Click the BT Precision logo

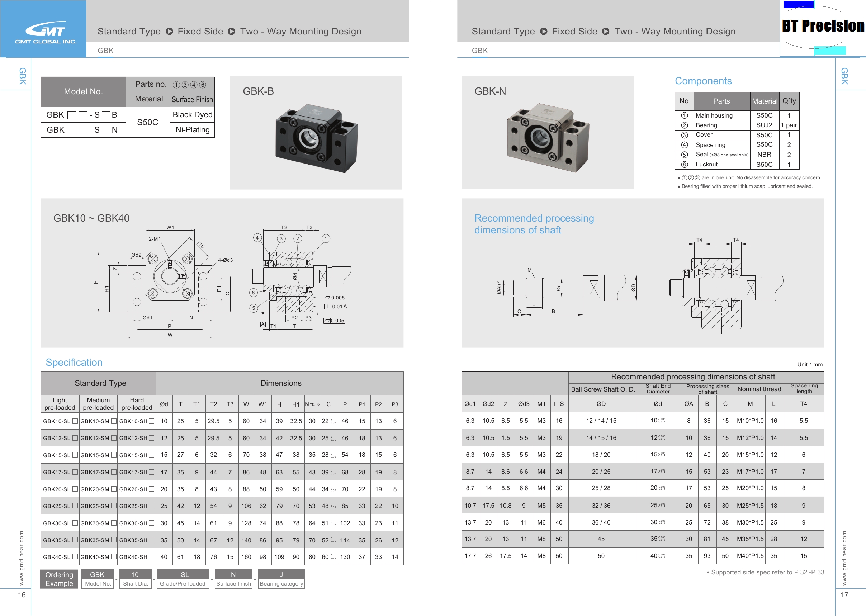pyautogui.click(x=823, y=26)
